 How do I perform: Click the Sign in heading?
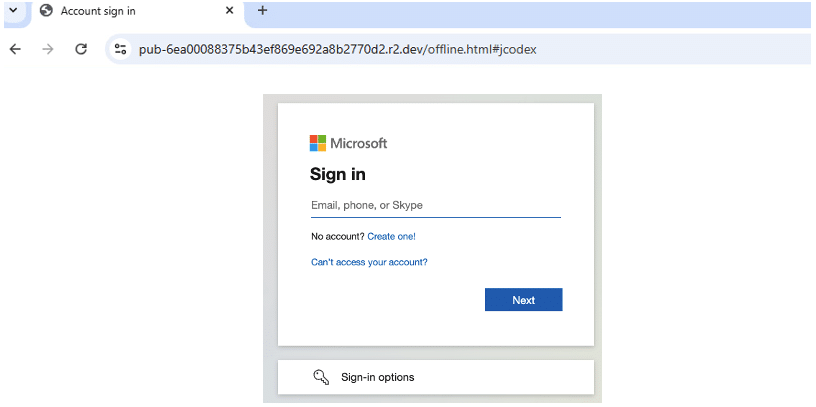click(x=338, y=174)
